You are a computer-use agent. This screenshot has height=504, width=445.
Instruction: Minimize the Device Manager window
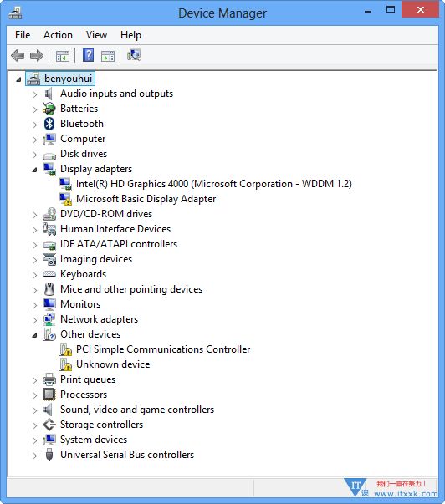368,10
